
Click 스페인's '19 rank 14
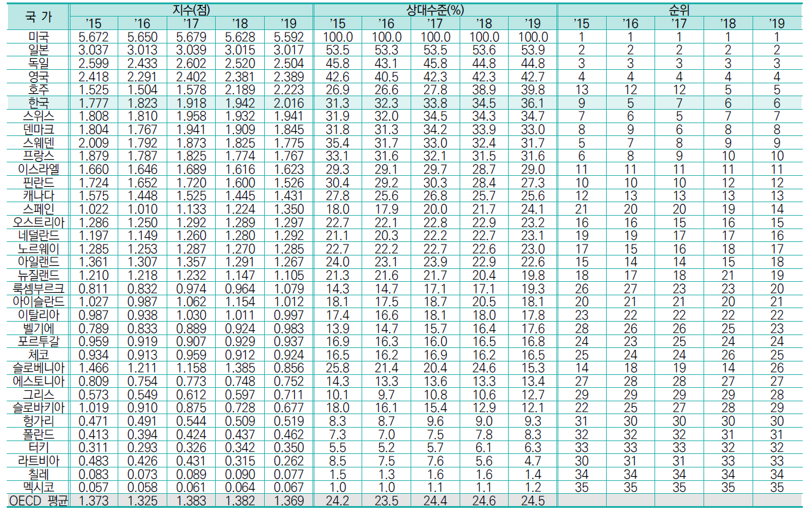coord(777,209)
